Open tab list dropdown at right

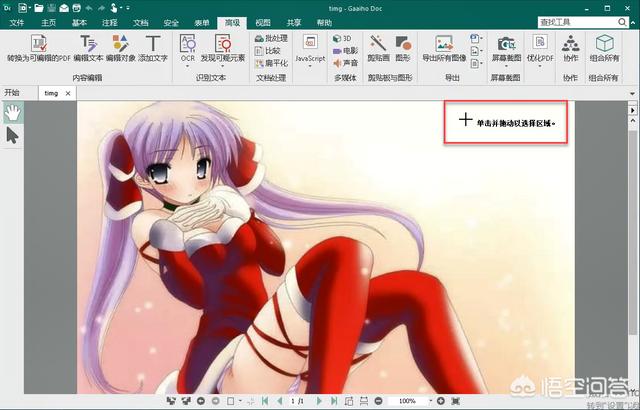[632, 93]
